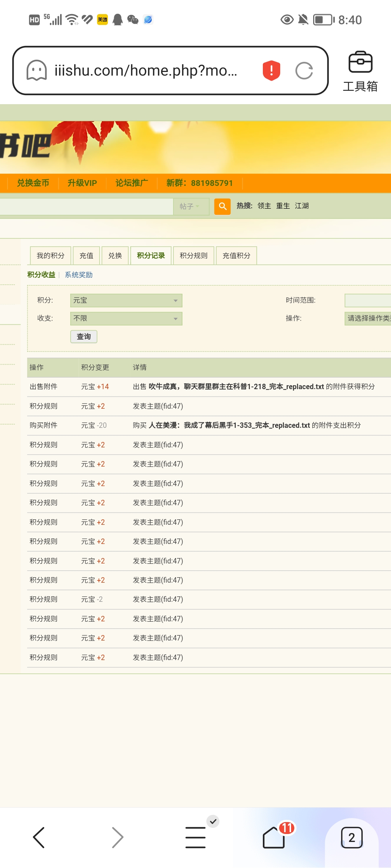Click the 时间范围 input field
Viewport: 391px width, 868px height.
[367, 301]
